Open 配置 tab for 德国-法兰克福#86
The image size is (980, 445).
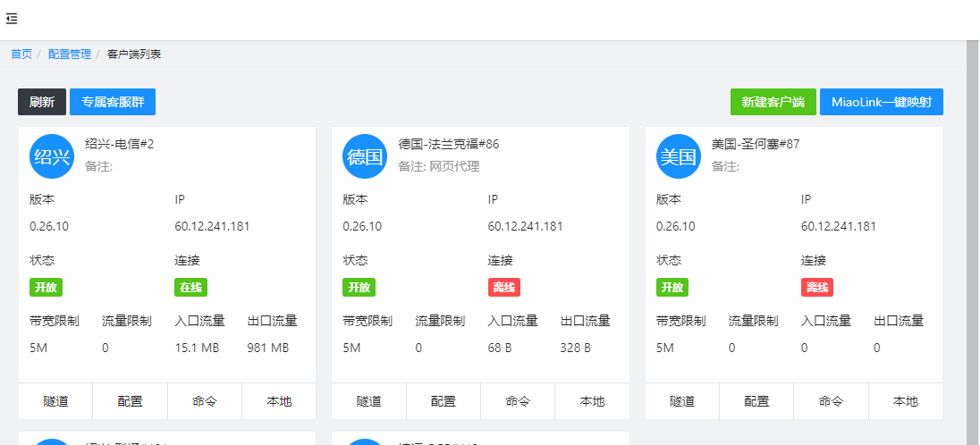click(x=444, y=401)
